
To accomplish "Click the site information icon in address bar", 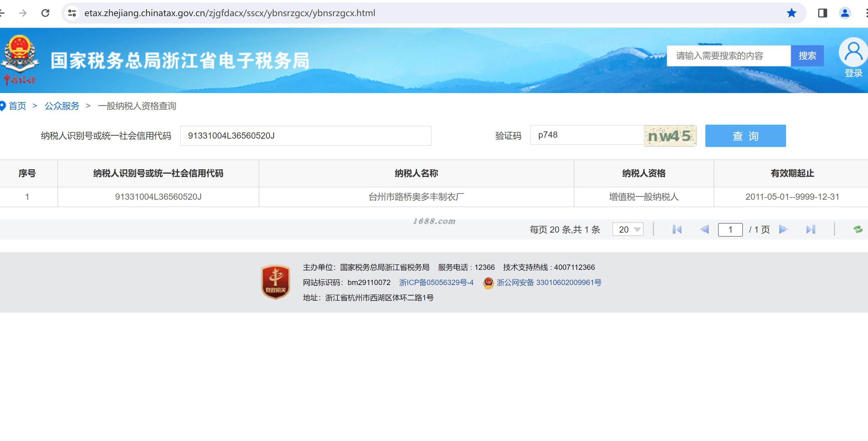I will click(72, 13).
